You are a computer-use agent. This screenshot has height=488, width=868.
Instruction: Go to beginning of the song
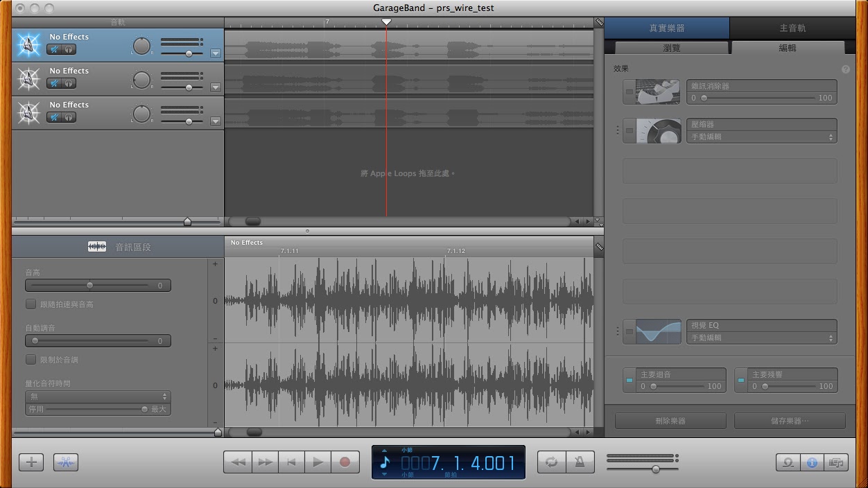pyautogui.click(x=292, y=462)
